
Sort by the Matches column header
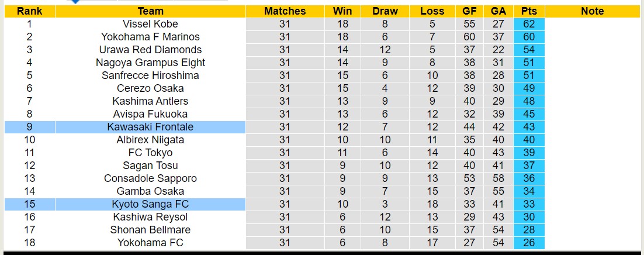pos(285,11)
